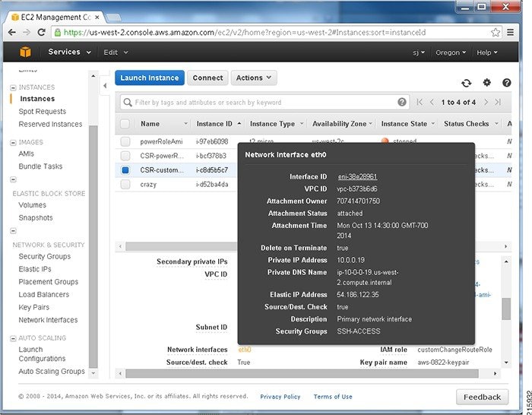Open Volumes in the sidebar
Image resolution: width=532 pixels, height=415 pixels.
click(x=32, y=205)
